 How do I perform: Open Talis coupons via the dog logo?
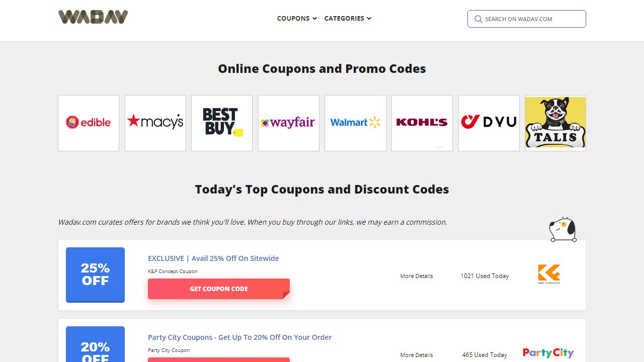555,123
